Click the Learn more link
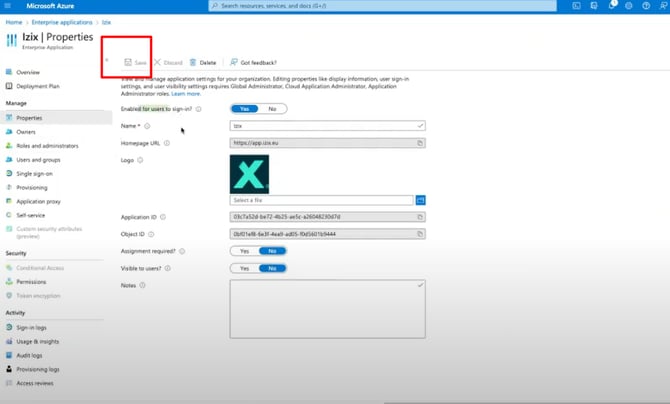This screenshot has width=670, height=404. [x=185, y=94]
